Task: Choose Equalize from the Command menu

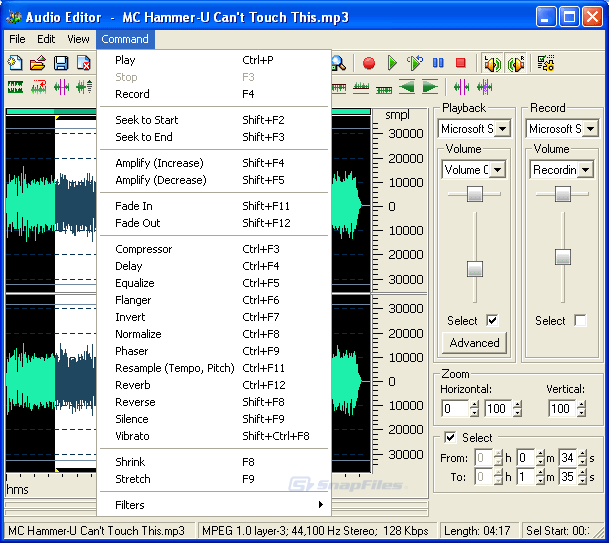Action: pyautogui.click(x=214, y=283)
